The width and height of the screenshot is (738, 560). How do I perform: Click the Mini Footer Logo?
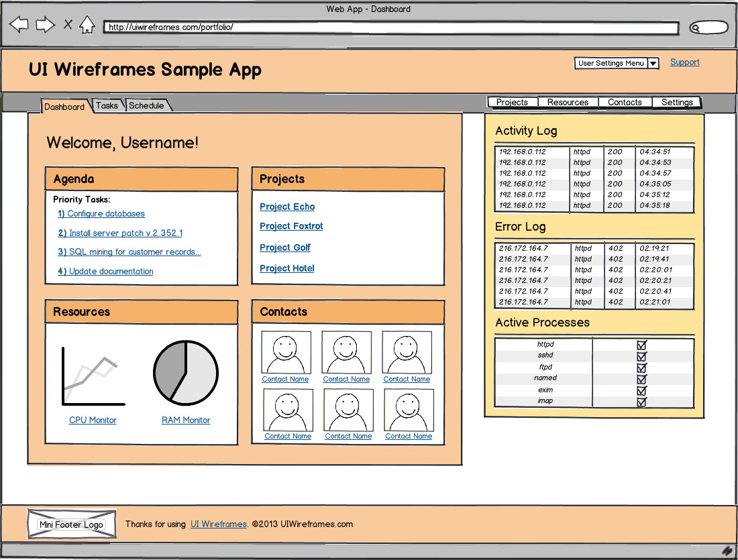pos(71,524)
